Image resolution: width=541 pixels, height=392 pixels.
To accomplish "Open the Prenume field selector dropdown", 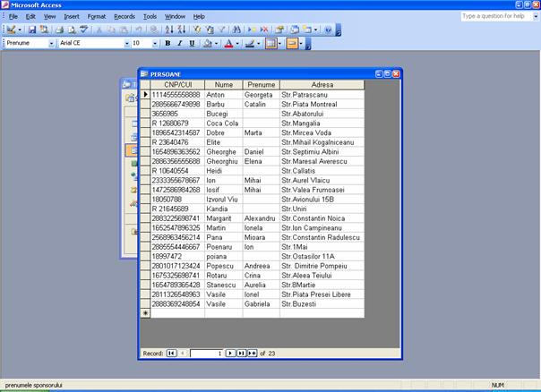I will pos(53,43).
